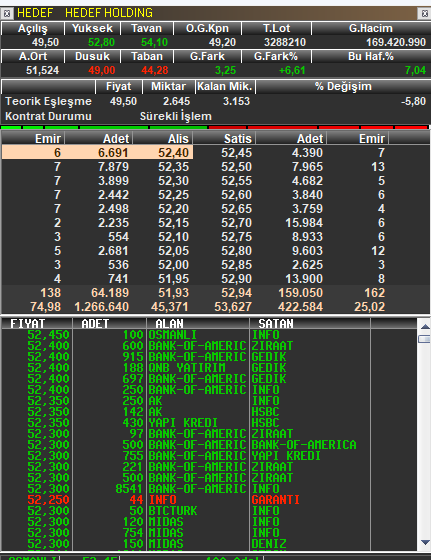Click the Taban header
The image size is (431, 560).
tap(146, 56)
